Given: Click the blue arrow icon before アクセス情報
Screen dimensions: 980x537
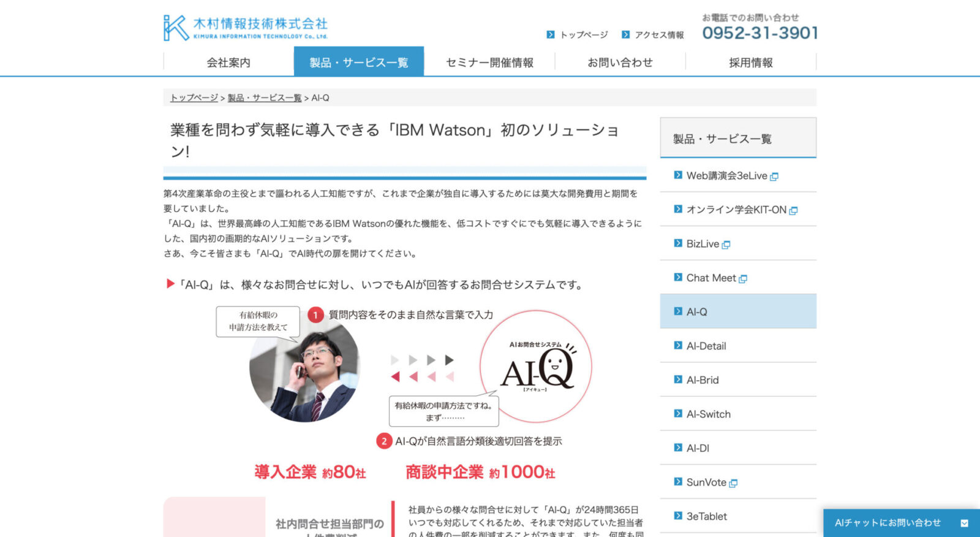Looking at the screenshot, I should [x=625, y=35].
